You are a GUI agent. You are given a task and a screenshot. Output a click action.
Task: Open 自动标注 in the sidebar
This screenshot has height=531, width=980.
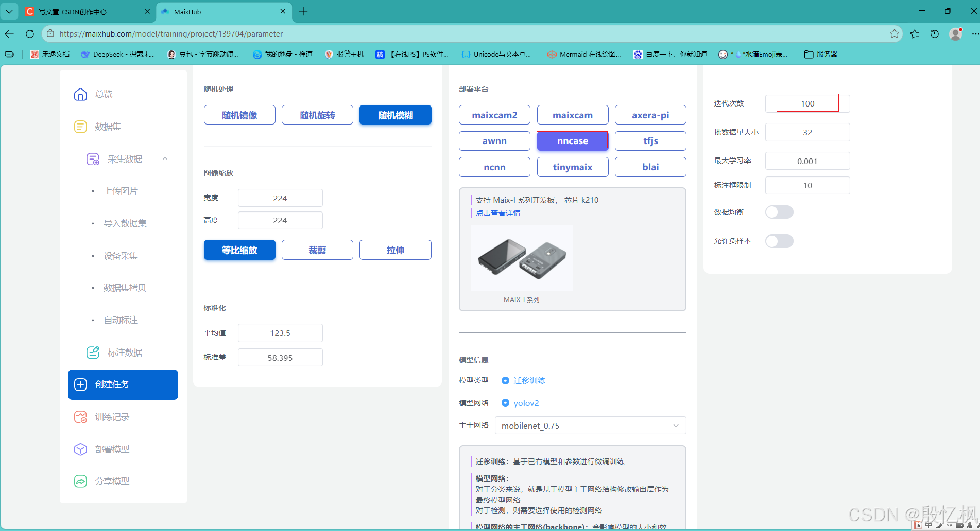pos(121,320)
